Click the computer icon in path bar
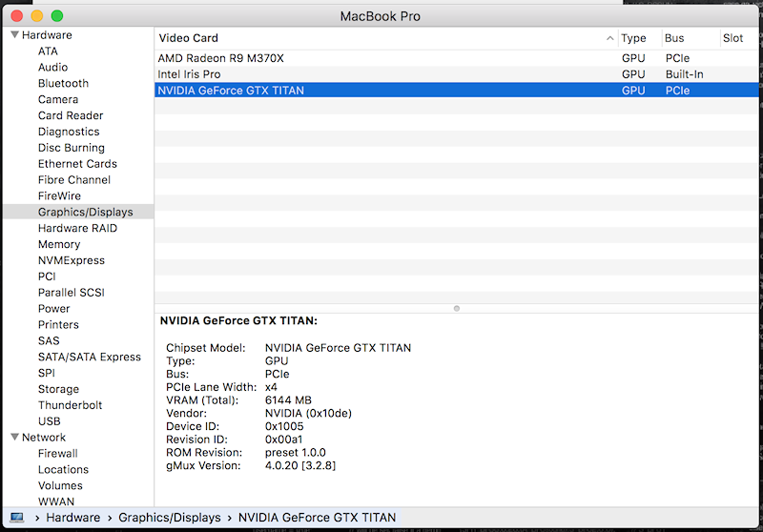Image resolution: width=763 pixels, height=532 pixels. pyautogui.click(x=17, y=518)
